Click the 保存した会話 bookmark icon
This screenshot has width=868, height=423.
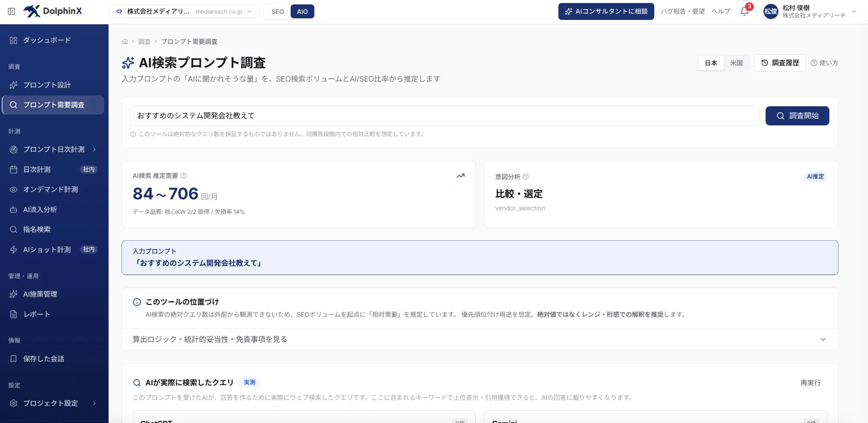point(13,359)
